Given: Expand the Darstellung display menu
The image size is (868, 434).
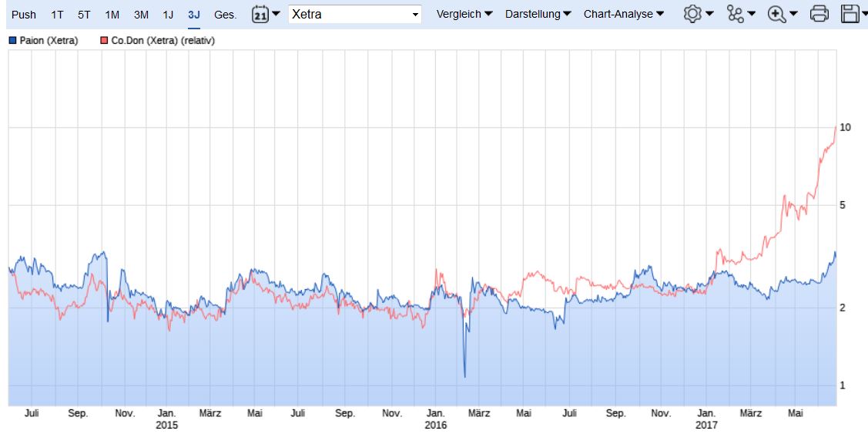Looking at the screenshot, I should click(538, 15).
